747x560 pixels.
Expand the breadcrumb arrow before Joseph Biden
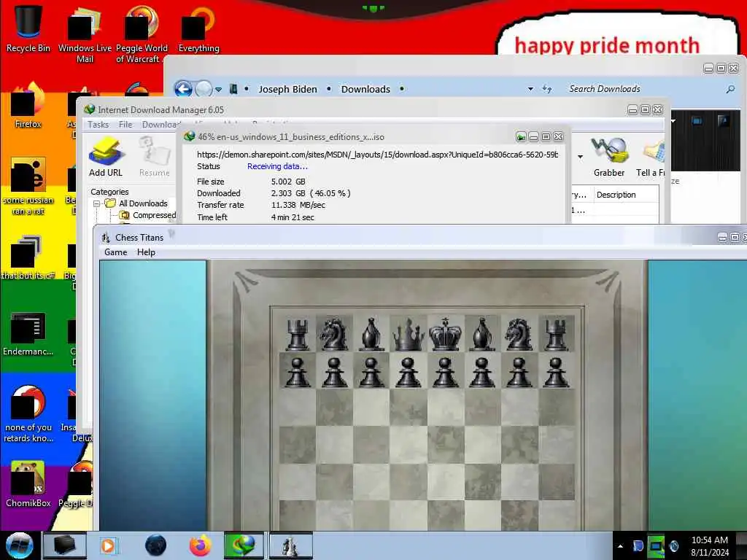247,89
